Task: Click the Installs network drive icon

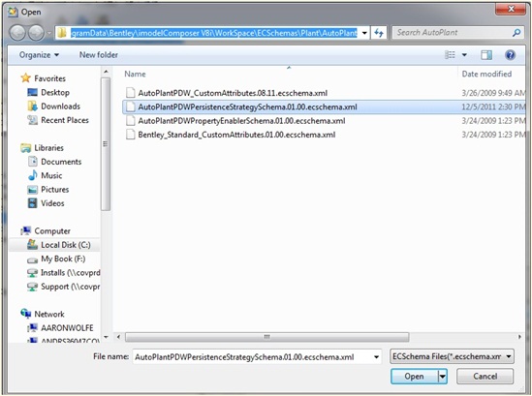Action: click(33, 273)
